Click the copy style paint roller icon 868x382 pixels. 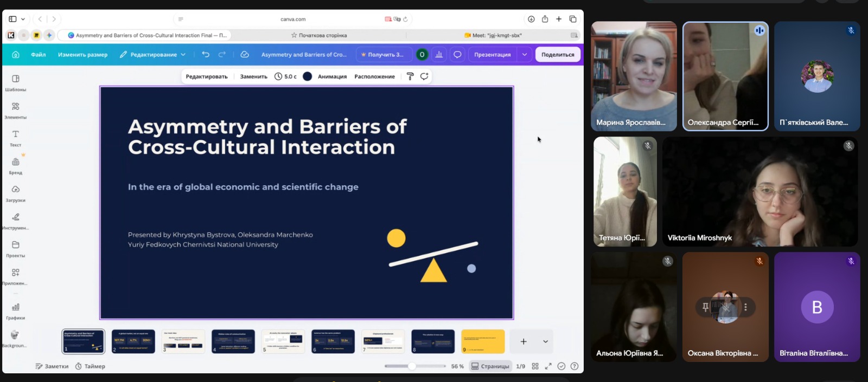point(410,76)
